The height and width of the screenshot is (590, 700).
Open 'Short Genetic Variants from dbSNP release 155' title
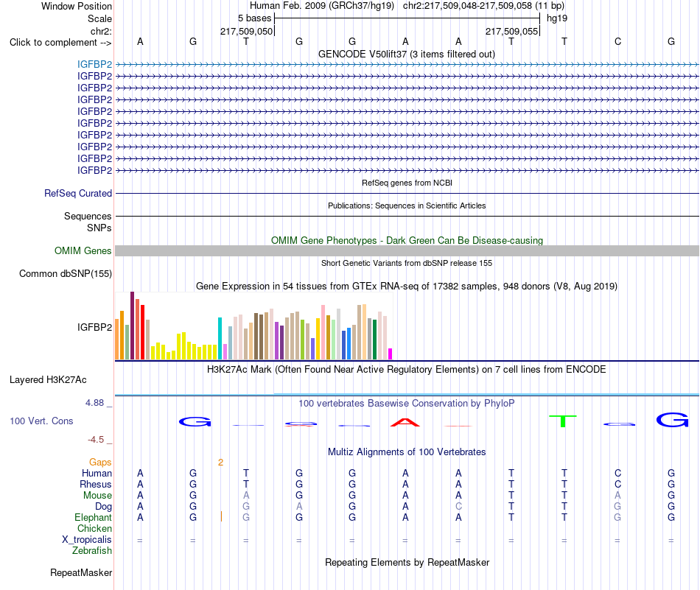(407, 263)
